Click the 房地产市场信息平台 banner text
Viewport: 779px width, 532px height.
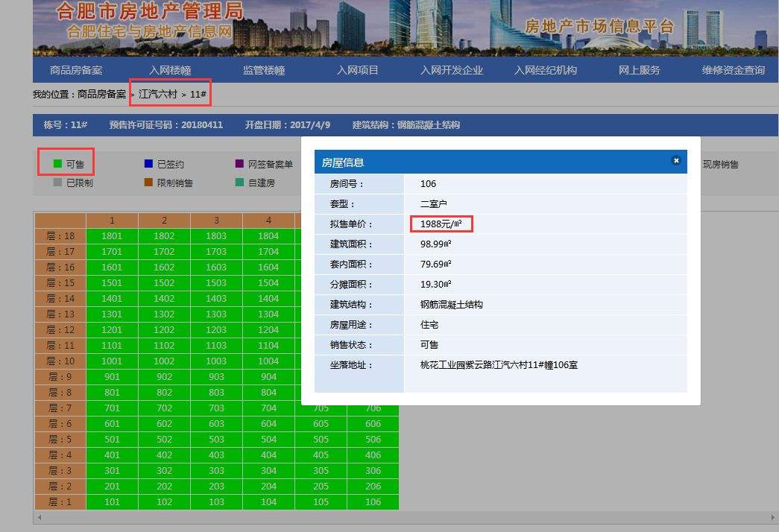[x=599, y=26]
